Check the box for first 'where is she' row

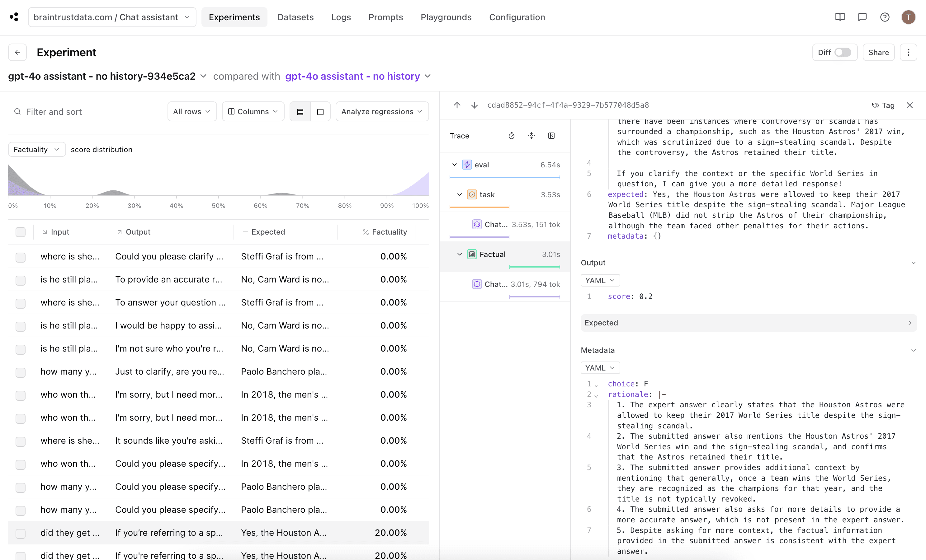[21, 257]
